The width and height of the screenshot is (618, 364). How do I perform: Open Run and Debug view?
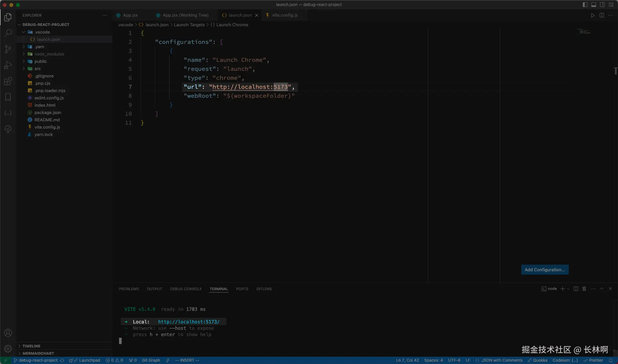coord(8,65)
